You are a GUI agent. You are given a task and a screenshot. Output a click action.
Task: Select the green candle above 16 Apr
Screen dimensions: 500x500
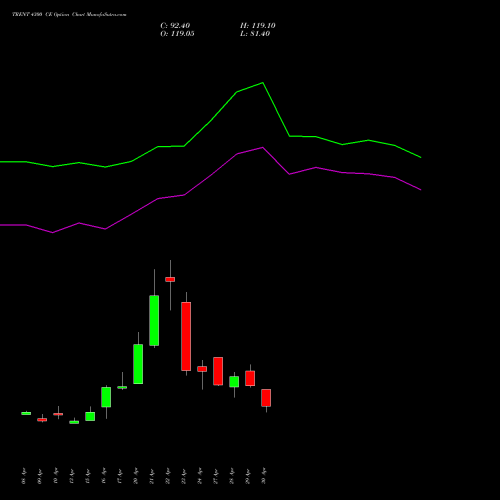coord(106,397)
